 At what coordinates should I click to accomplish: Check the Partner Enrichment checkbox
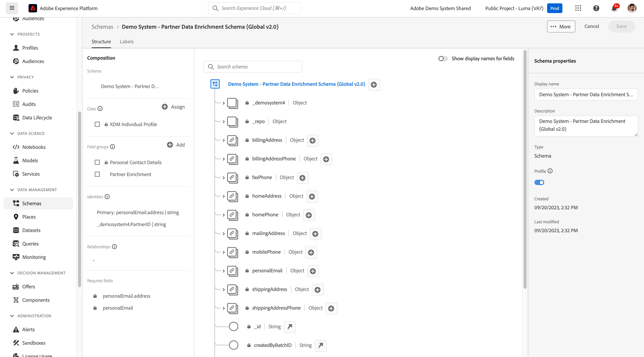[97, 174]
